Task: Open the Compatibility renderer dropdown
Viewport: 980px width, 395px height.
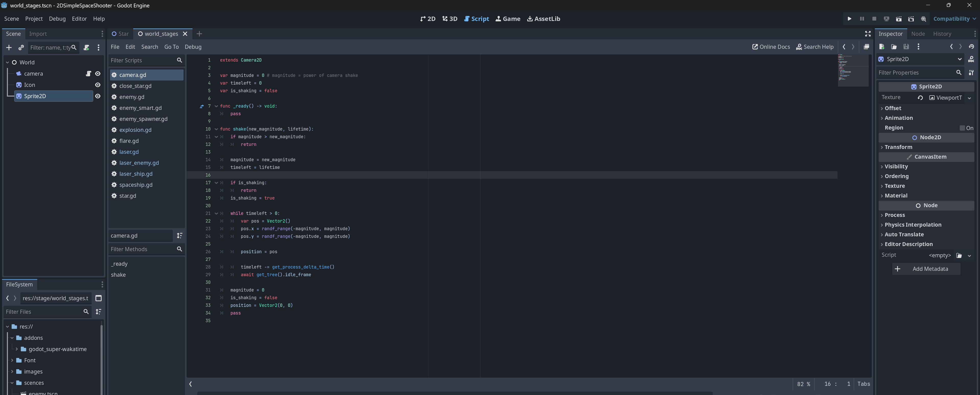Action: coord(954,19)
